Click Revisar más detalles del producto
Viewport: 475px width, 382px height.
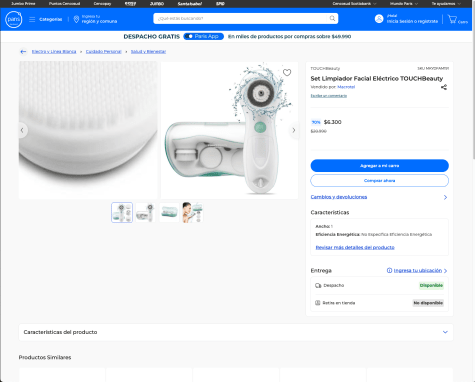355,247
